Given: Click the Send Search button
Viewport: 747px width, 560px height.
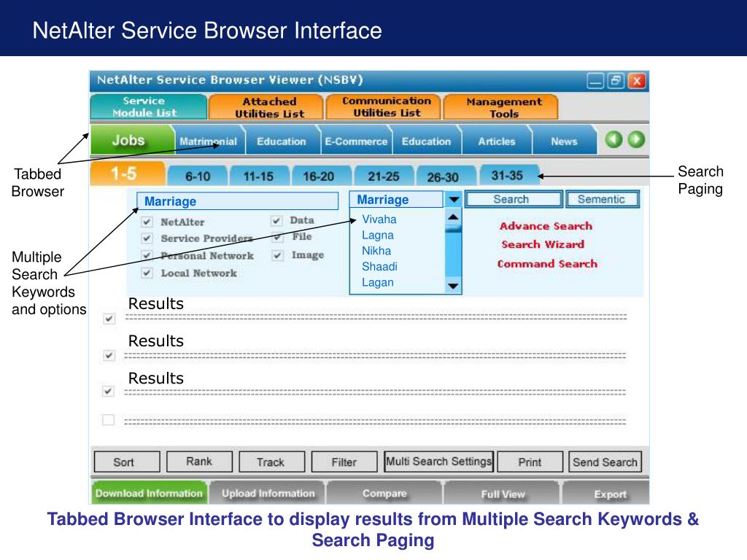Looking at the screenshot, I should pyautogui.click(x=605, y=462).
